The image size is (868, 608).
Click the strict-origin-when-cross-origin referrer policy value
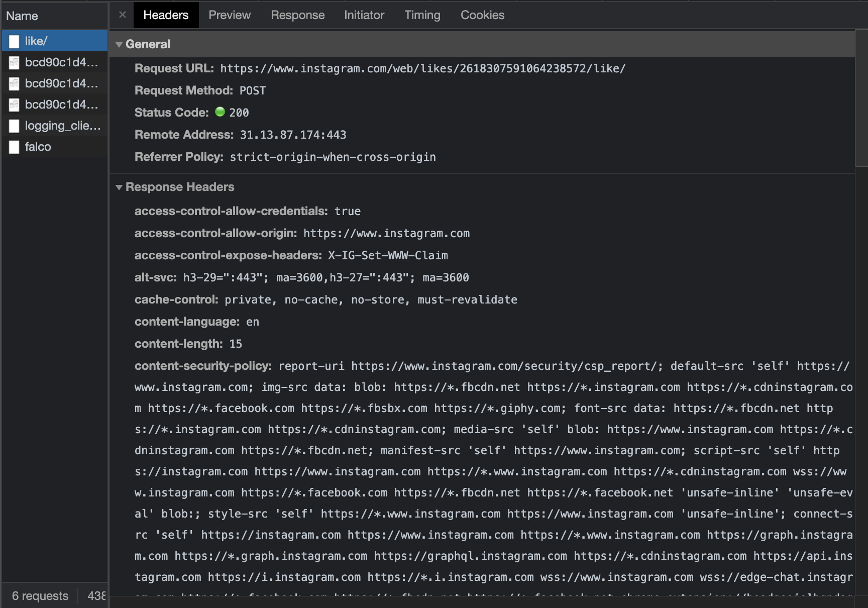(333, 157)
